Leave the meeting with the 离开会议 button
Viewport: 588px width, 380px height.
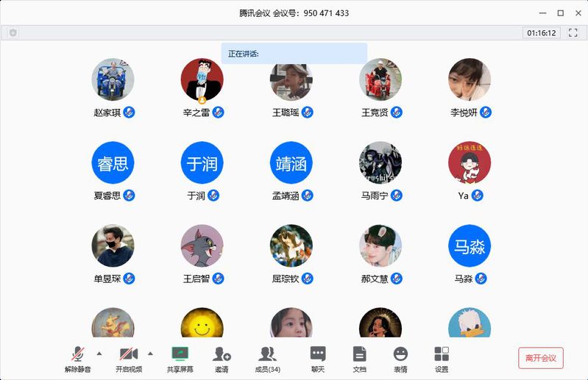pos(541,358)
